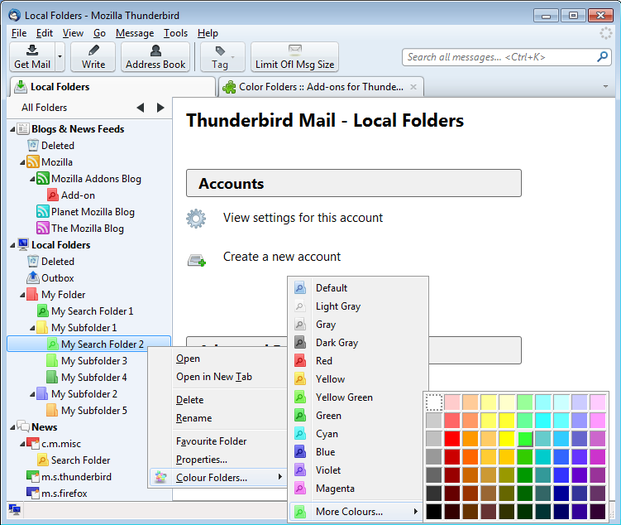Pick the empty dotted swatch in palette
This screenshot has width=621, height=525.
(x=434, y=402)
